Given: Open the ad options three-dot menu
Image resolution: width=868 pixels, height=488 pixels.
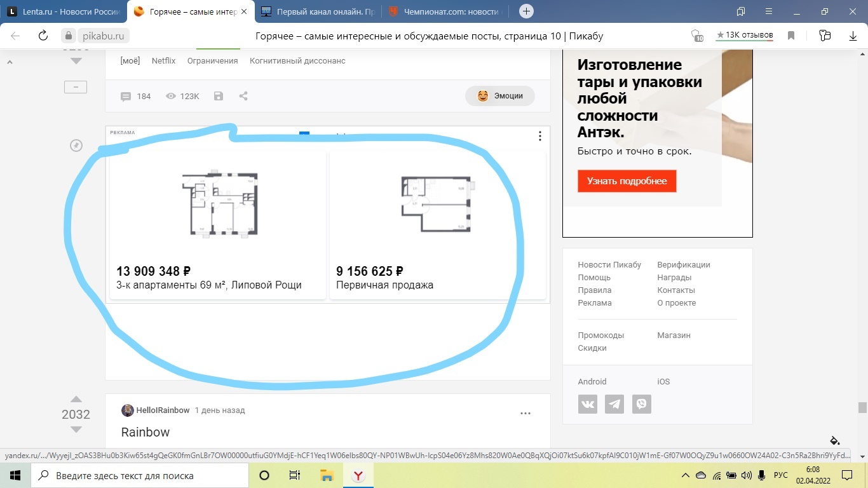Looking at the screenshot, I should [539, 136].
